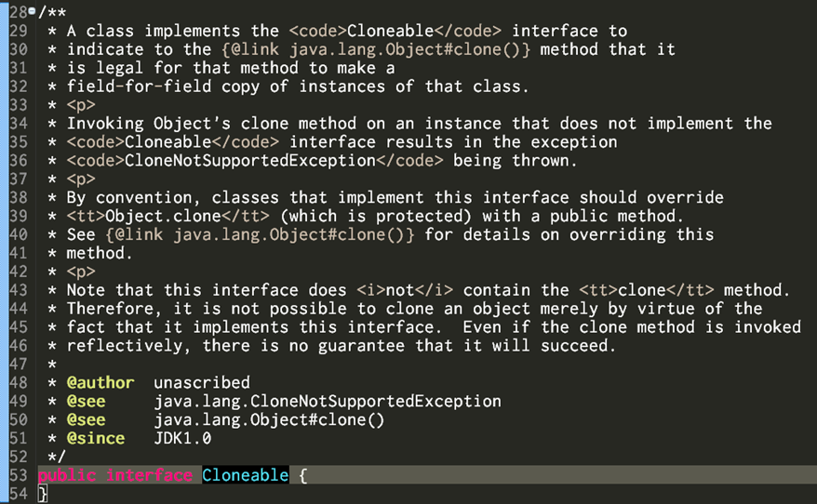Click CloneNotSupportedException inside code tags on line 36
817x504 pixels.
[250, 160]
